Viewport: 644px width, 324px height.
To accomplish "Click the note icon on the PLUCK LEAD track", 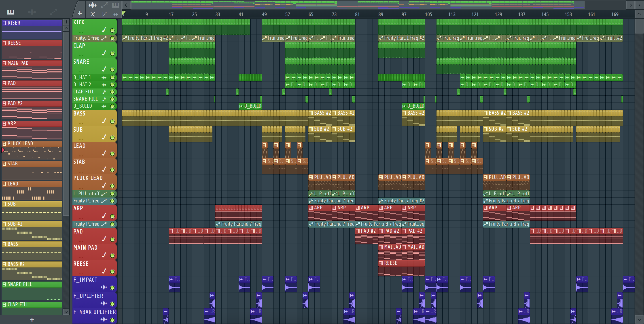I will [104, 185].
